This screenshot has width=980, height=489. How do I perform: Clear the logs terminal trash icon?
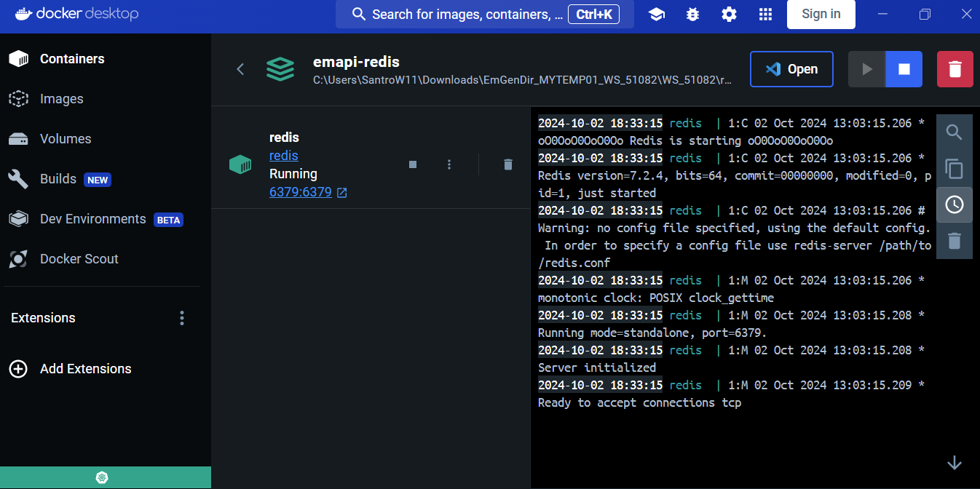tap(955, 241)
